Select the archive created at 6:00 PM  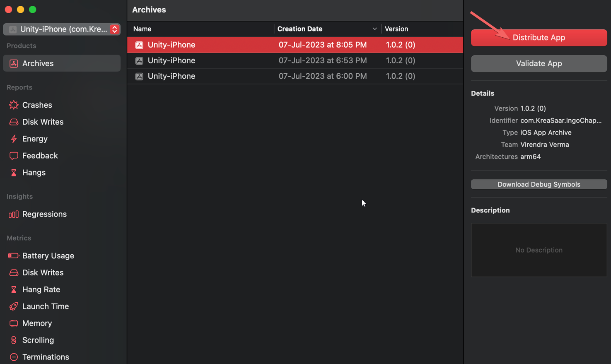295,76
